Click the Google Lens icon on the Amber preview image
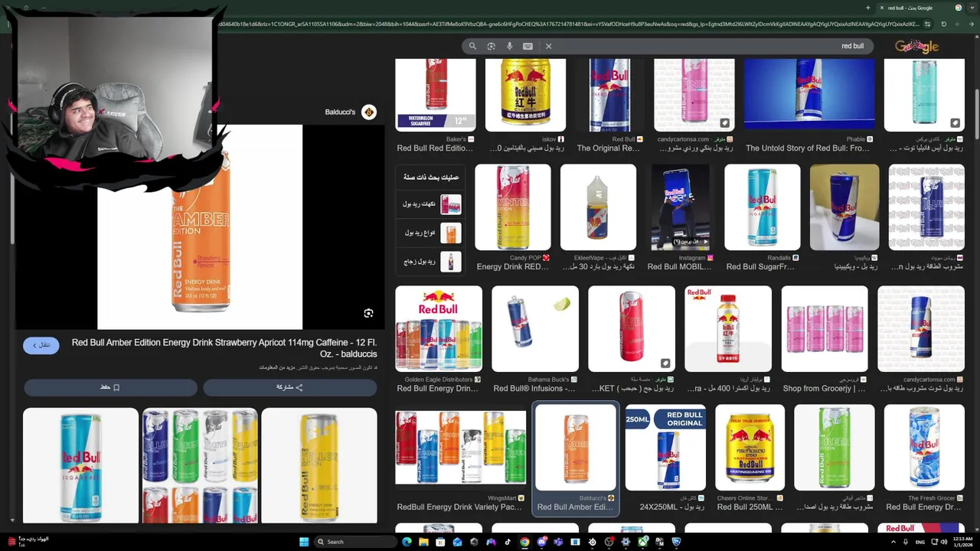 coord(368,313)
